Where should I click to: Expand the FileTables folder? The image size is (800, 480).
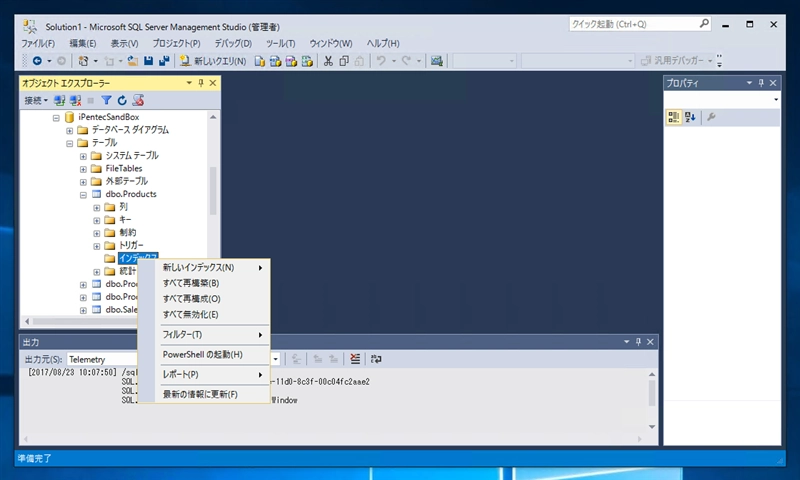tap(83, 169)
